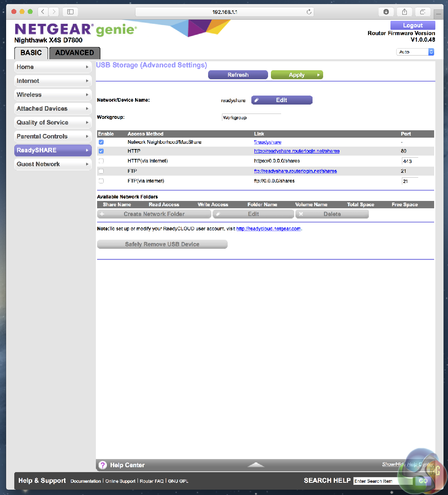The height and width of the screenshot is (495, 448).
Task: Click the Logout button
Action: 413,25
